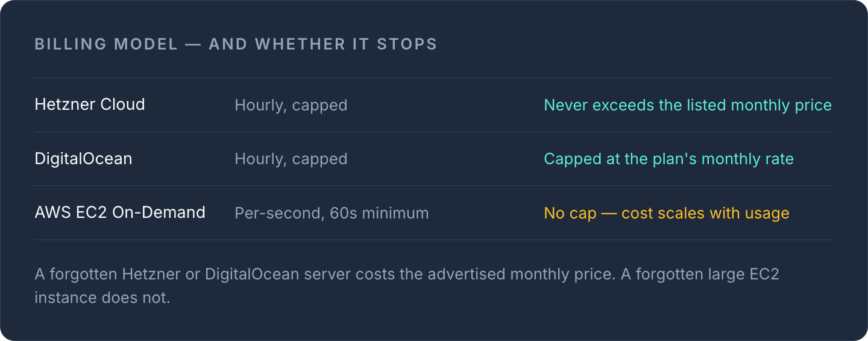Click 'Never exceeds the listed monthly price'
Screen dimensions: 868x341
pos(688,105)
